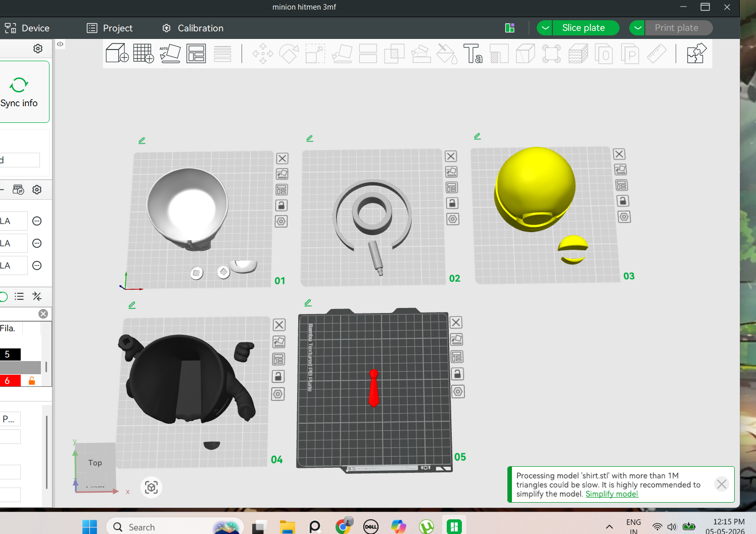Open the Windows Start menu
This screenshot has height=534, width=756.
click(89, 527)
